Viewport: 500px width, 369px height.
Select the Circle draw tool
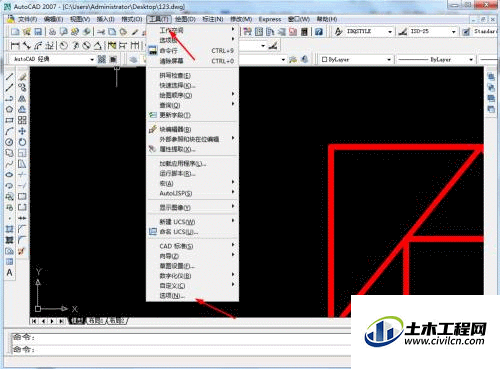pyautogui.click(x=9, y=142)
